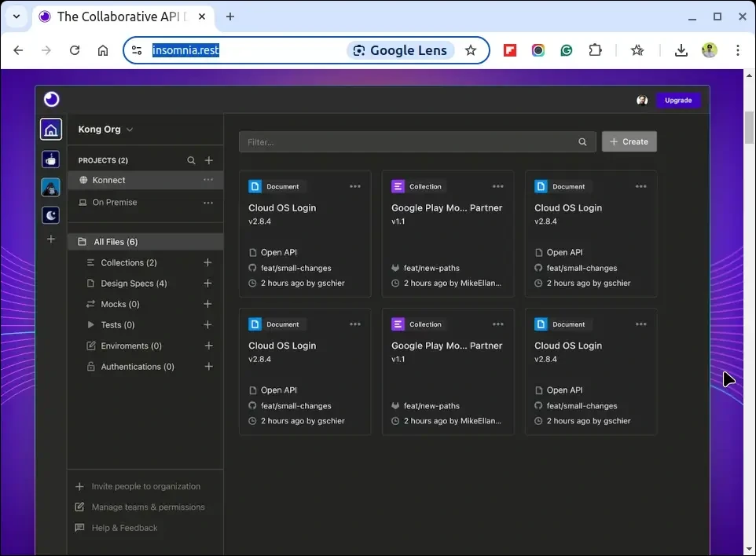Open Chrome downloads icon
This screenshot has height=556, width=756.
pos(681,50)
